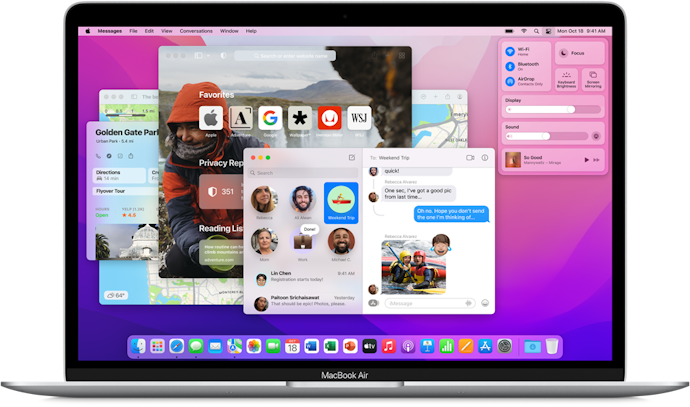Open the Apple TV app in Dock
The height and width of the screenshot is (407, 690).
coord(369,346)
